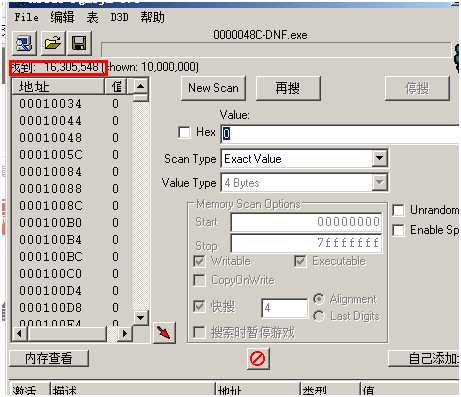Viewport: 461px width, 397px height.
Task: Open the D3D menu
Action: click(119, 17)
